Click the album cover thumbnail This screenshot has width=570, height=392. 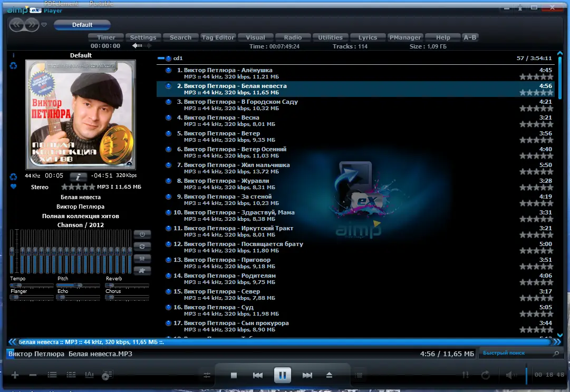[x=80, y=115]
